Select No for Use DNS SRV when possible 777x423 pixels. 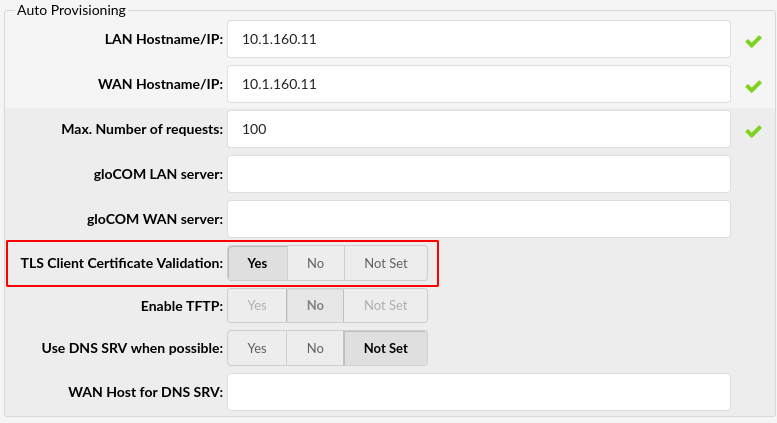(x=316, y=349)
